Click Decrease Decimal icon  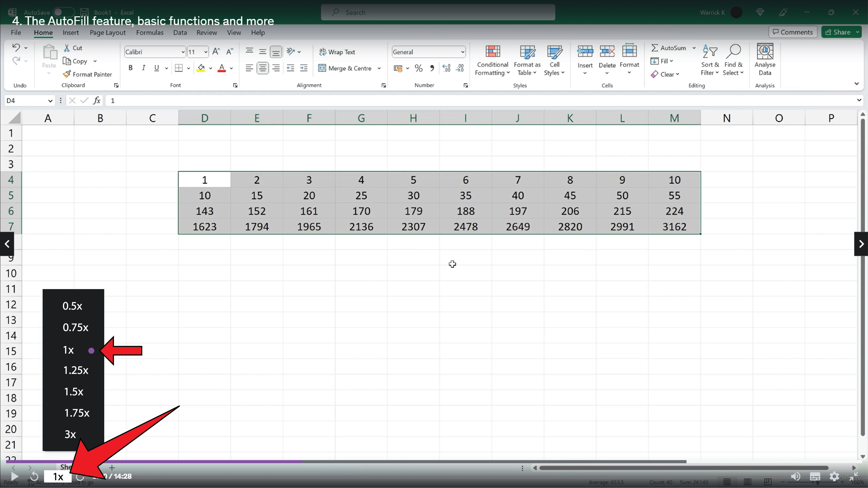460,68
